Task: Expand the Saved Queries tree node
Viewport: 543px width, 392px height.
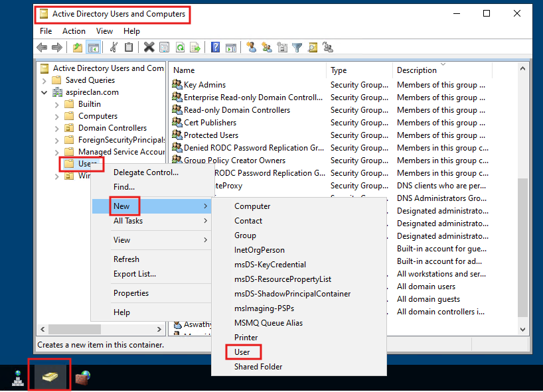Action: [44, 81]
